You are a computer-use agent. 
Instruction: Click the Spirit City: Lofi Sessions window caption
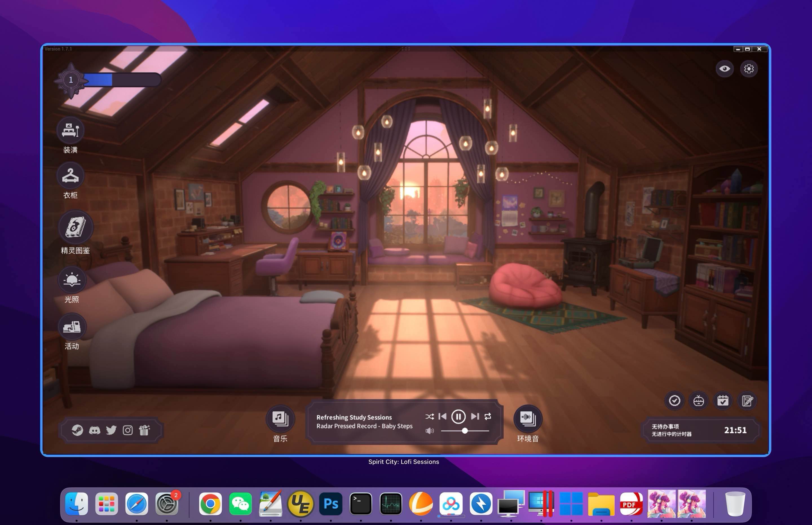[x=404, y=462]
